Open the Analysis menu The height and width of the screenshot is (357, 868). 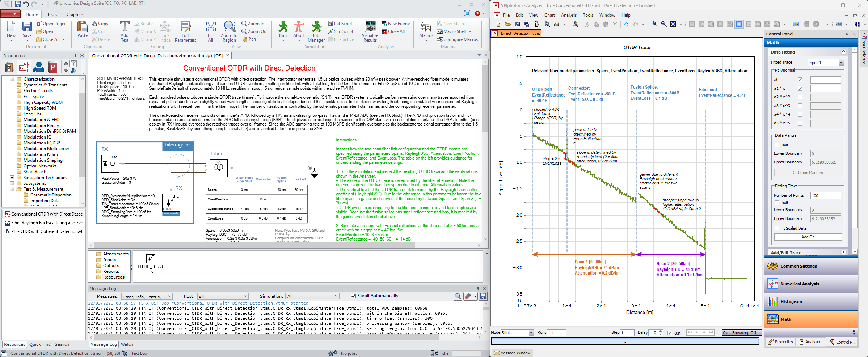pos(569,15)
